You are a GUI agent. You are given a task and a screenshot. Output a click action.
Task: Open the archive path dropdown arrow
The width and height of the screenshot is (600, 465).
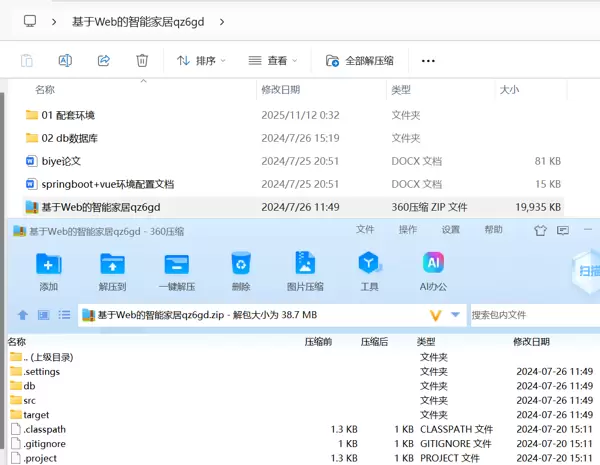pyautogui.click(x=456, y=315)
